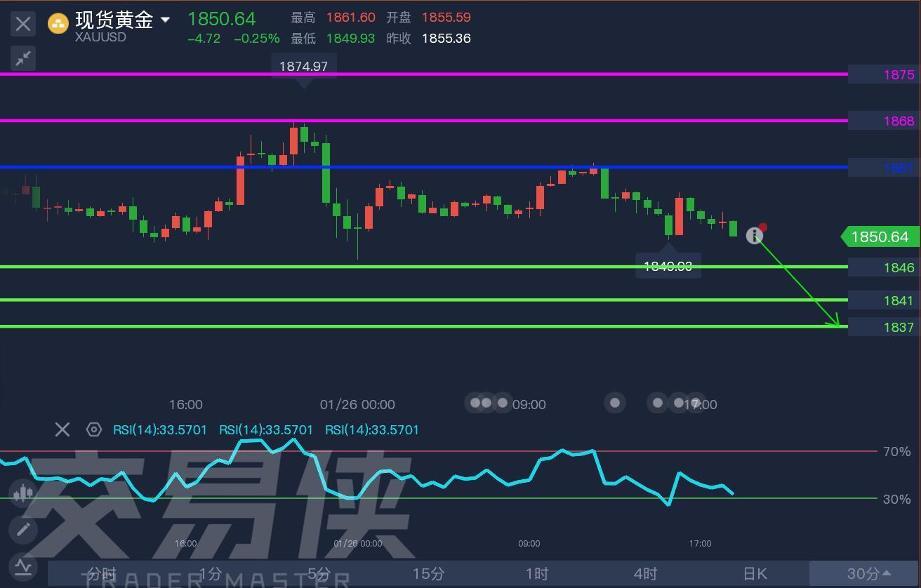
Task: Close the chart with the X icon
Action: (x=23, y=23)
